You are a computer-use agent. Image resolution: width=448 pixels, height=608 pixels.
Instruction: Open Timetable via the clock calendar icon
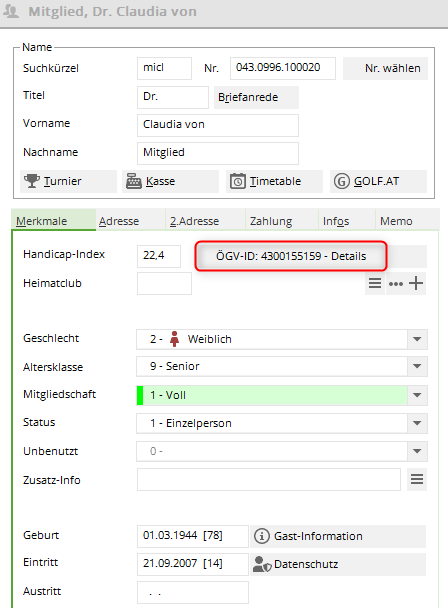click(x=238, y=181)
